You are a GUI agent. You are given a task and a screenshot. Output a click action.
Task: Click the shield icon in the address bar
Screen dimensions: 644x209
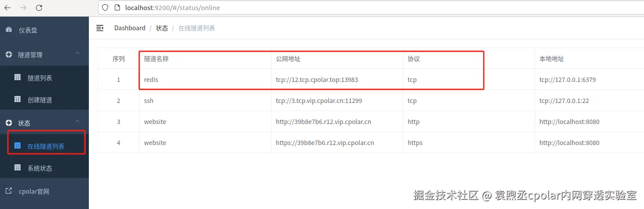(105, 7)
